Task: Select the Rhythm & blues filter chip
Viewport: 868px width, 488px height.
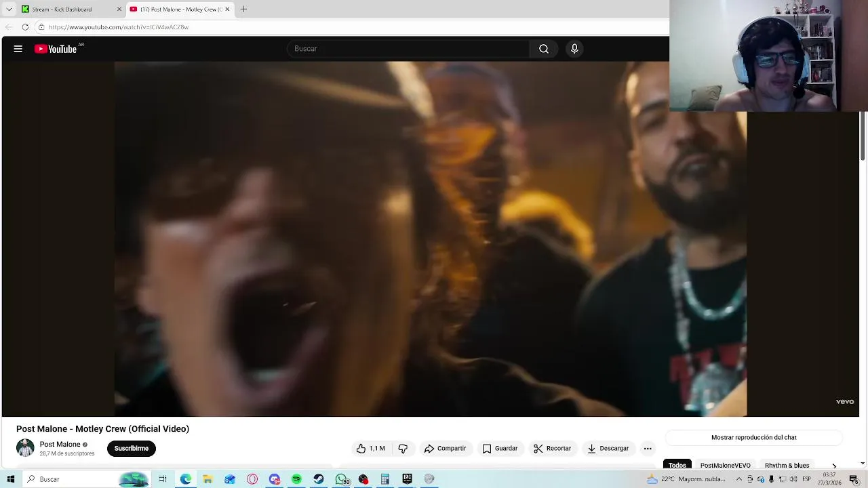Action: click(x=787, y=465)
